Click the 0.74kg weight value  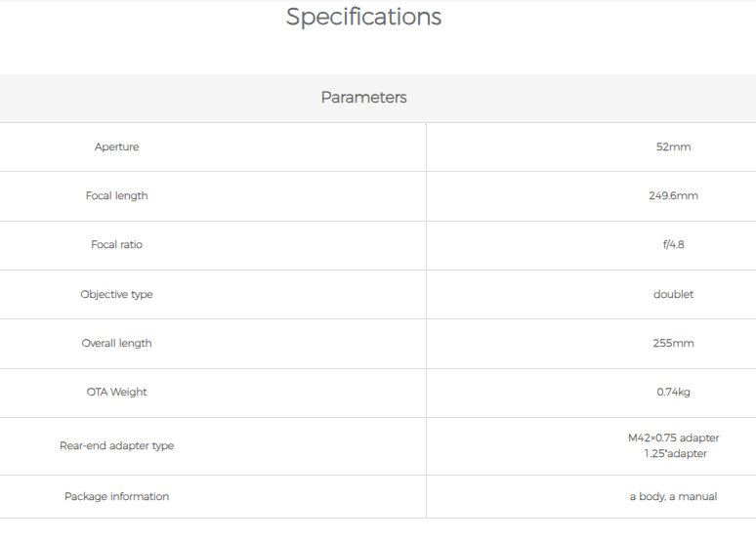click(x=673, y=392)
